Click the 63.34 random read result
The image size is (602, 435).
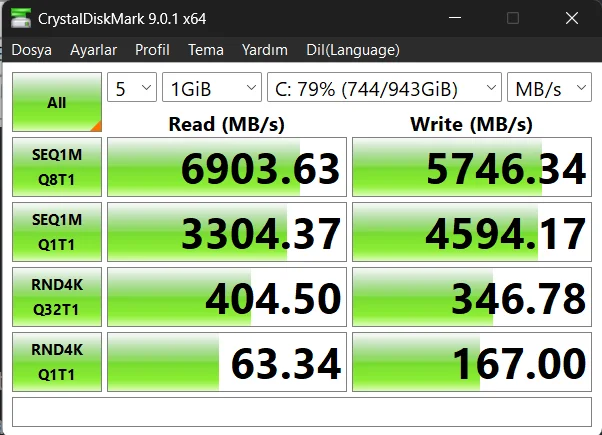227,362
